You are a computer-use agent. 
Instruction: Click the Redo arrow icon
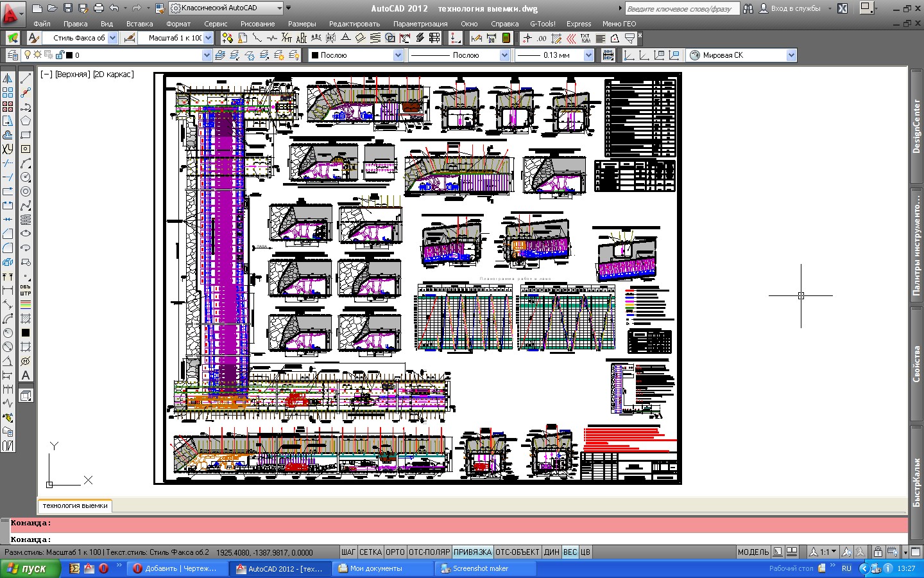pyautogui.click(x=136, y=8)
